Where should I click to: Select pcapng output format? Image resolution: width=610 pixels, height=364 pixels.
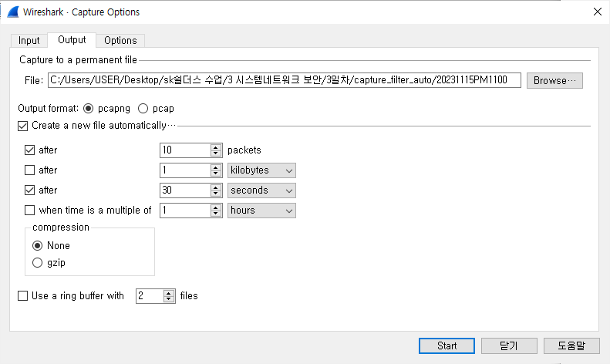(89, 109)
